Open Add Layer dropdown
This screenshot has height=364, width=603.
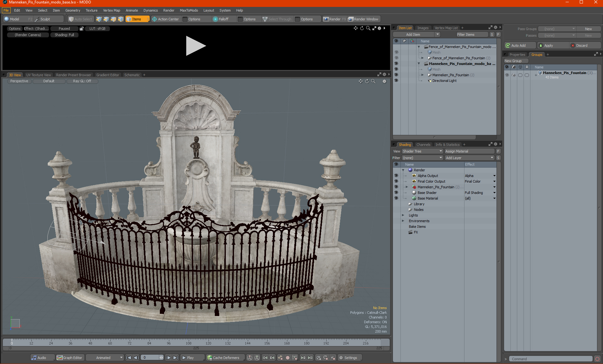(x=470, y=158)
